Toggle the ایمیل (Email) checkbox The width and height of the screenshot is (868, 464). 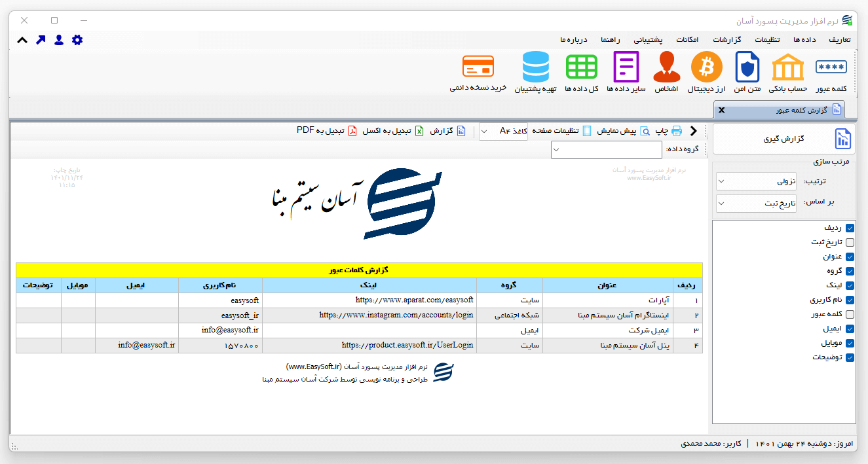tap(850, 329)
